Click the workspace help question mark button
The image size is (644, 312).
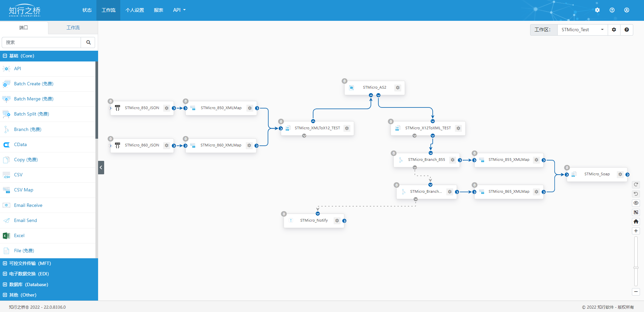point(627,30)
